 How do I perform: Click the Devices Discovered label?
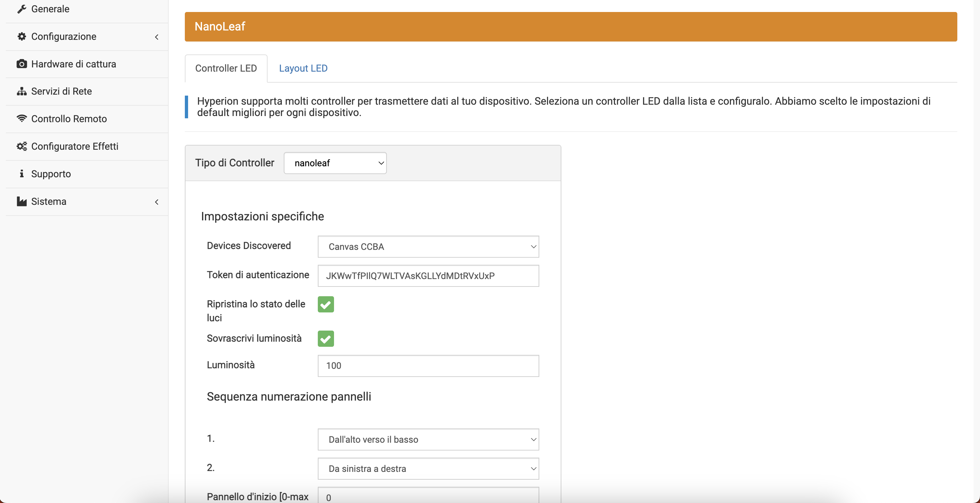click(249, 246)
